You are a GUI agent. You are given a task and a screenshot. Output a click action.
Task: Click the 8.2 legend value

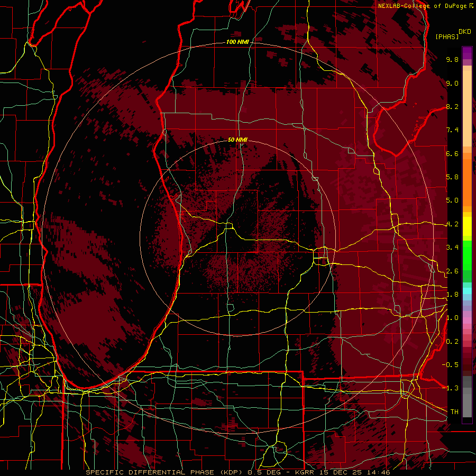point(452,106)
